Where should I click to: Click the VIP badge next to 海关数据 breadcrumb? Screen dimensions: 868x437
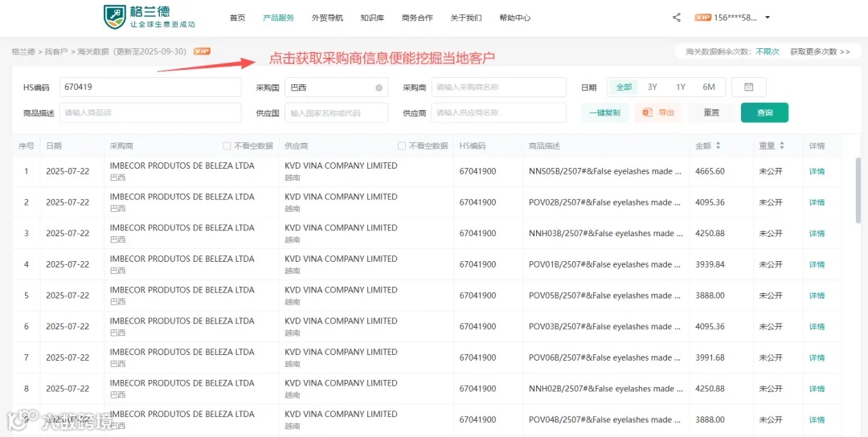202,51
